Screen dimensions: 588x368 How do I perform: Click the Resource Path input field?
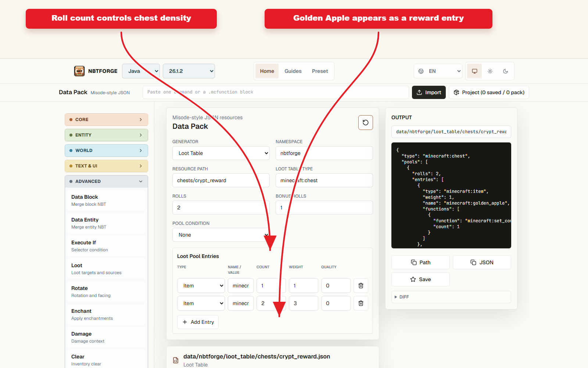point(221,180)
